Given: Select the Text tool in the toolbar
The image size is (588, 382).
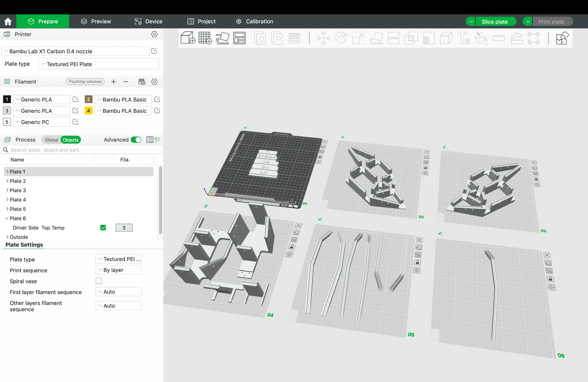Looking at the screenshot, I should 463,38.
